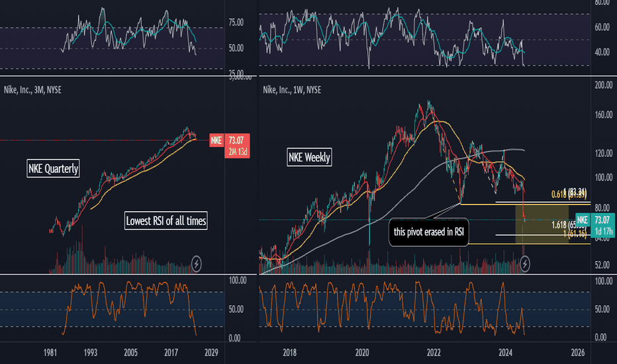Select the yellow shaded Fibonacci target zone

(542, 224)
